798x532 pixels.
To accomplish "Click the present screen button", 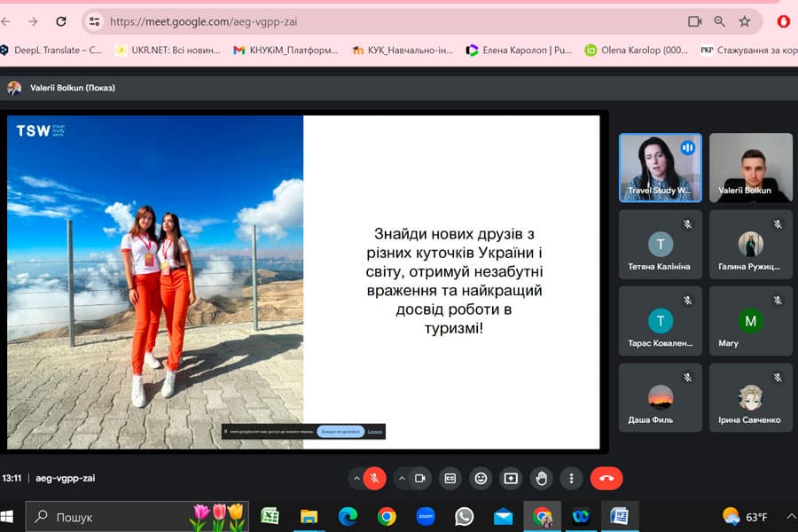I will click(511, 478).
